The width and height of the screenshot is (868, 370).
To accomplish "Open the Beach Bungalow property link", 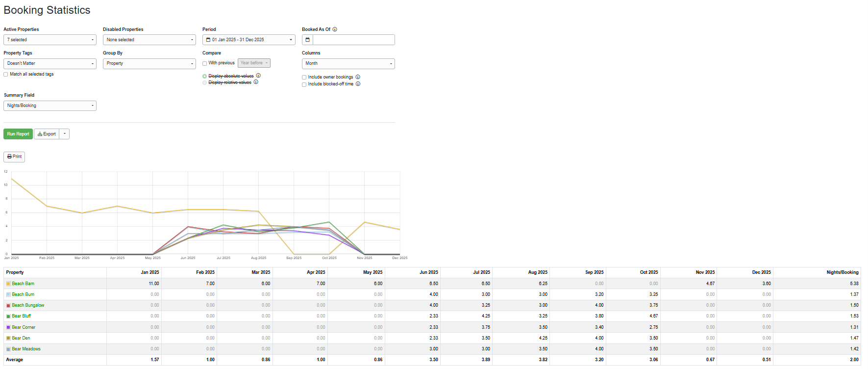I will click(x=28, y=305).
